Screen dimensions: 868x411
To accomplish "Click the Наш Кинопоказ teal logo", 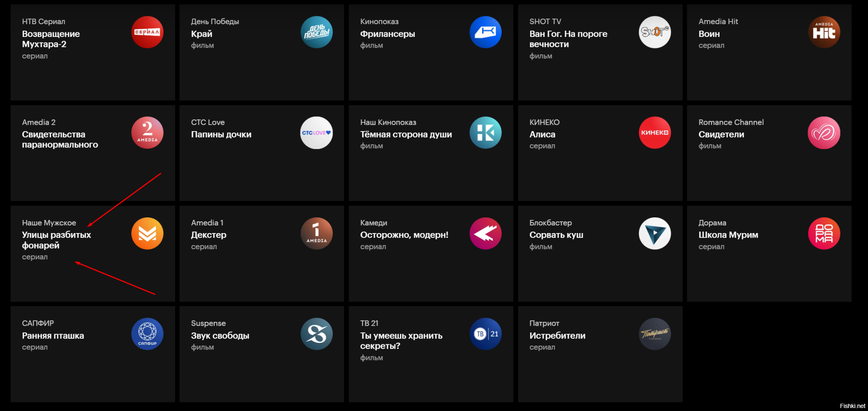I will click(x=486, y=133).
